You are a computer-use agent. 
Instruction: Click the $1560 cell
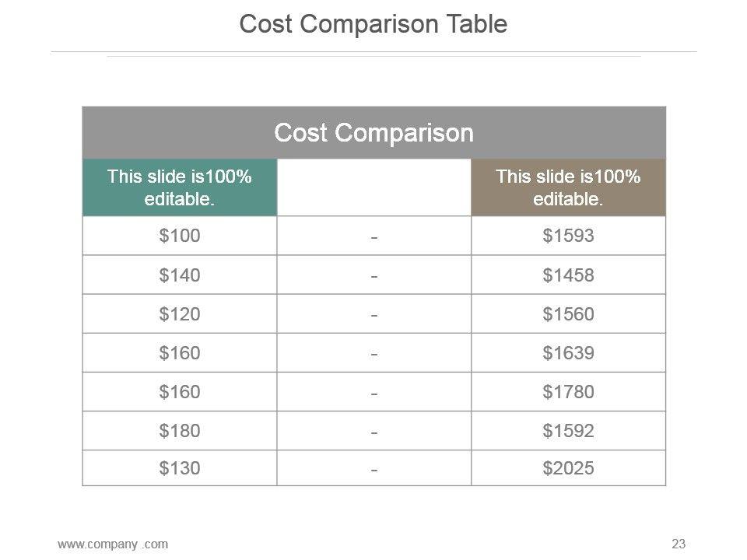click(568, 313)
